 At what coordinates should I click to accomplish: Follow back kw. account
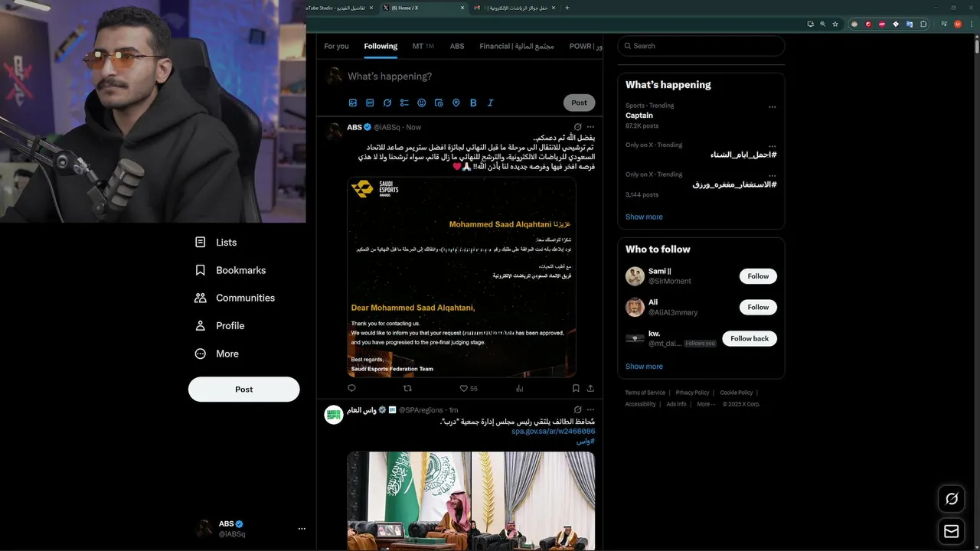pyautogui.click(x=750, y=338)
